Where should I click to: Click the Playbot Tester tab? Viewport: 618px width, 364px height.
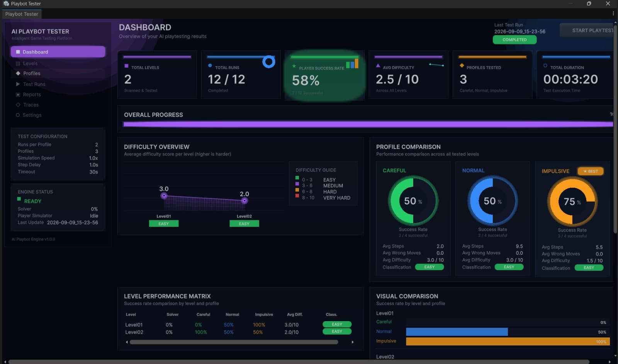pos(22,14)
